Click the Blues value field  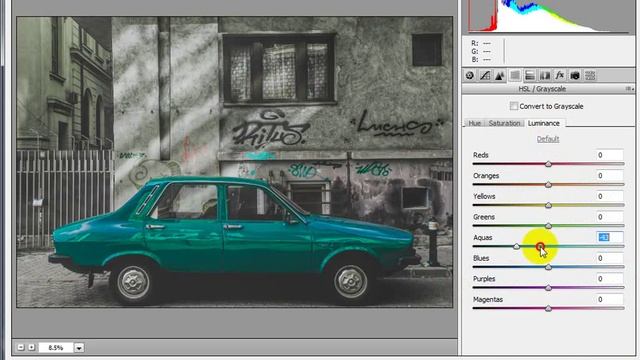(609, 258)
